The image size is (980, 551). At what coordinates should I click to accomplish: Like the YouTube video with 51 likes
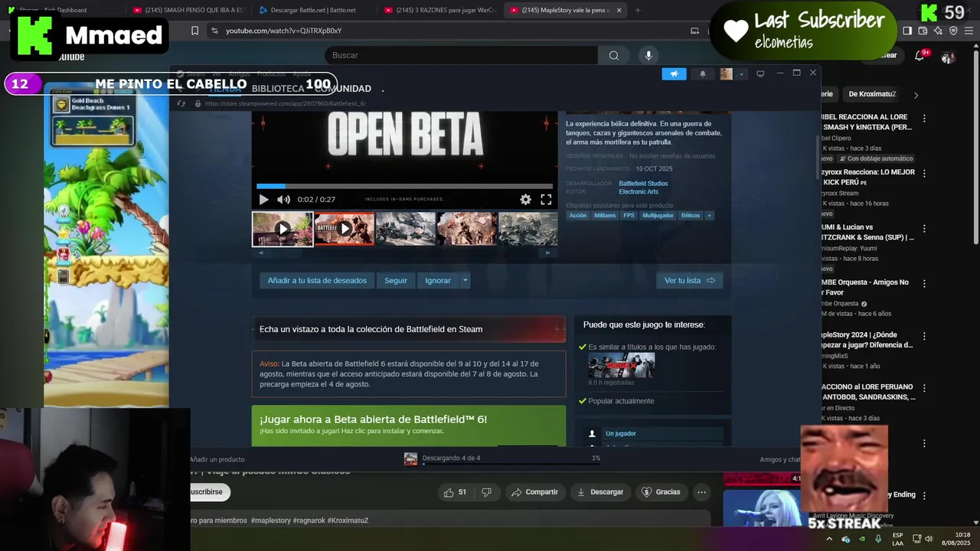(x=455, y=492)
